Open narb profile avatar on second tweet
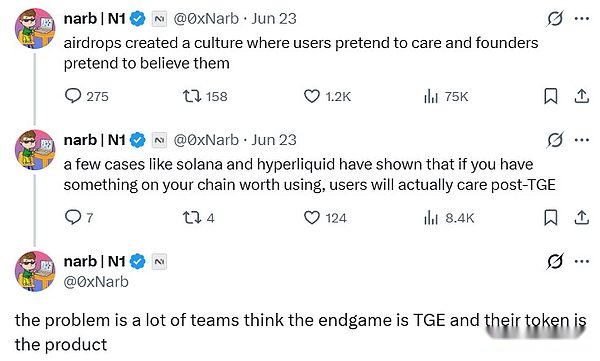 click(35, 150)
